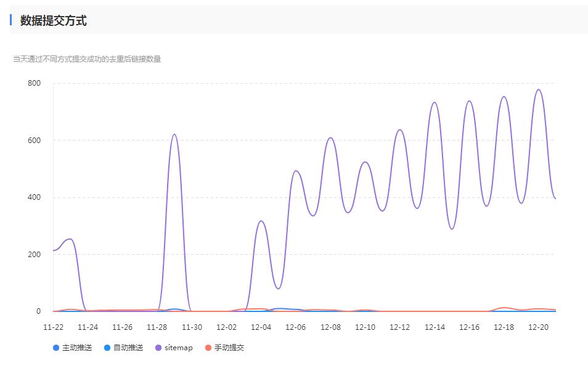Click the 12-16 date label
This screenshot has height=365, width=588.
pos(469,327)
